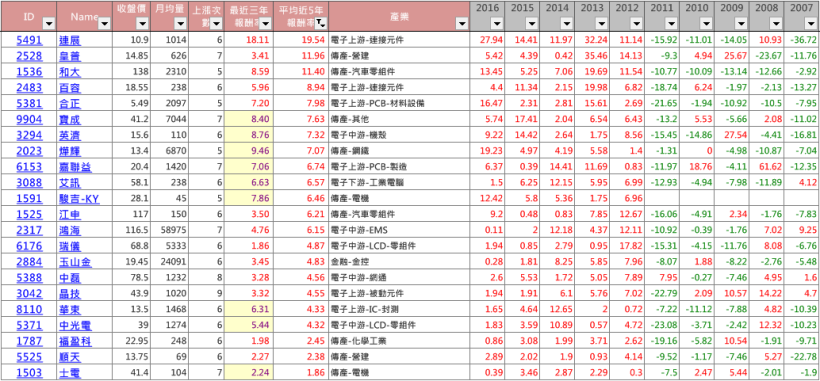820x381 pixels.
Task: Click the 中光電 name link
Action: (x=75, y=326)
